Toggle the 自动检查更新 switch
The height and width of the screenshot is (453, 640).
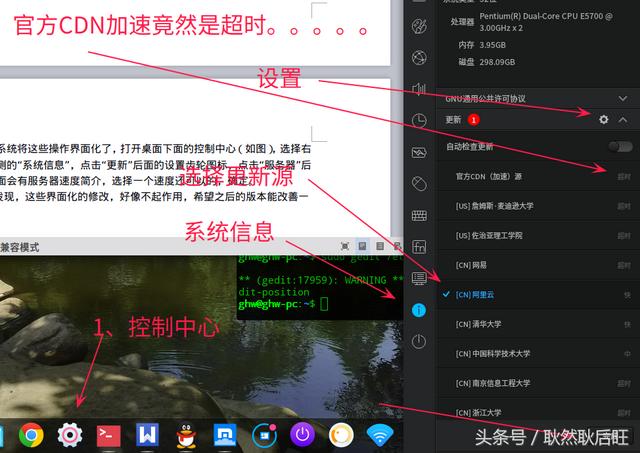[x=620, y=147]
